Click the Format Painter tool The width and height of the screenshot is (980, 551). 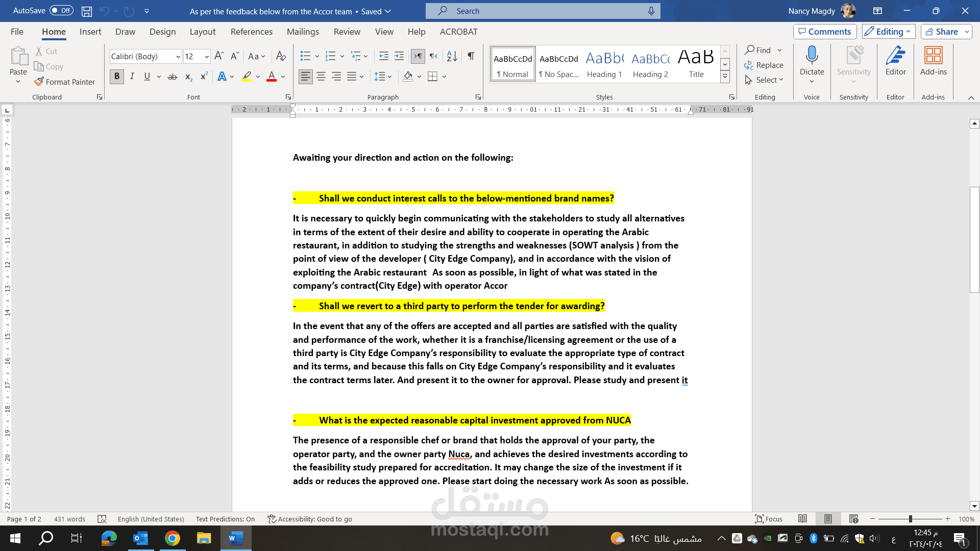click(x=64, y=82)
